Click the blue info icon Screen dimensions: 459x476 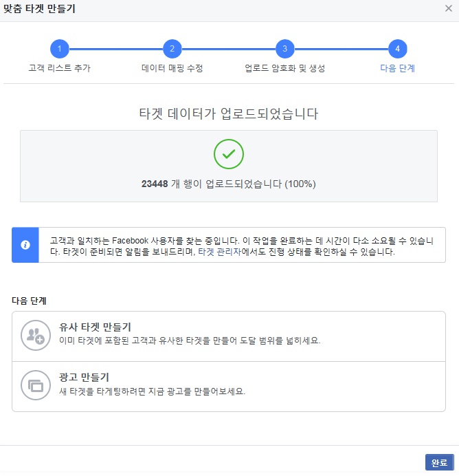coord(25,245)
